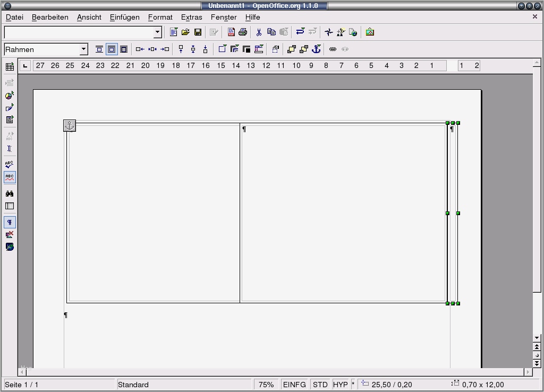Align the frame to the right

[x=165, y=49]
